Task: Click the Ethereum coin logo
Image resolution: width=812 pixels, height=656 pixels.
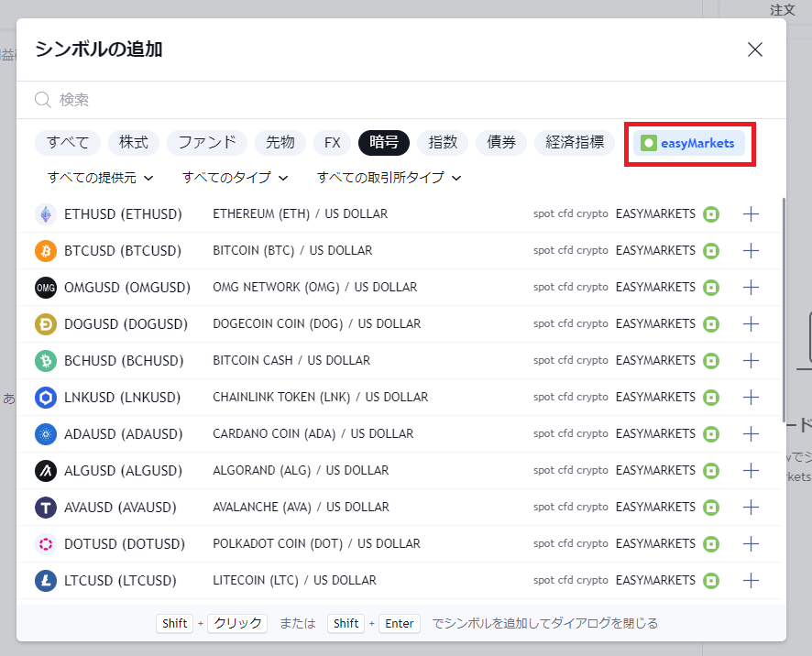Action: point(46,214)
